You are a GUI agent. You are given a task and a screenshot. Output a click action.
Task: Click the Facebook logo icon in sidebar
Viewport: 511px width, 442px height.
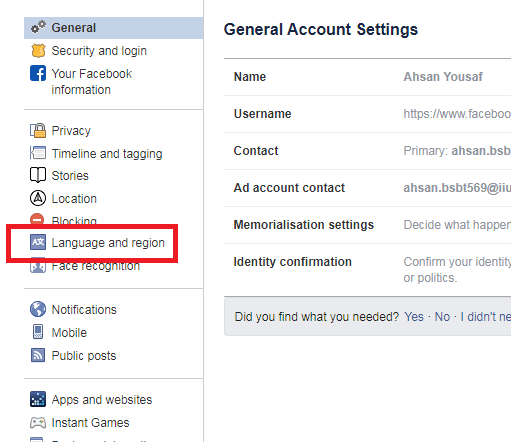click(x=38, y=73)
